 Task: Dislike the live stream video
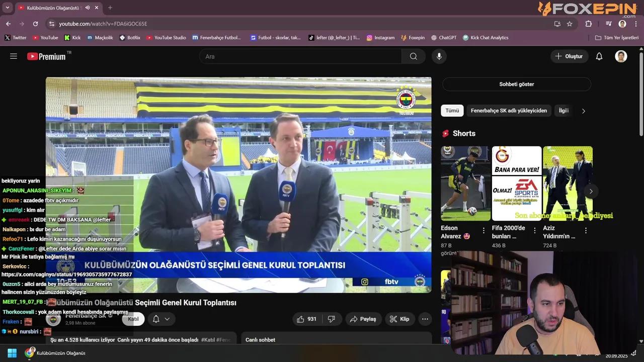pyautogui.click(x=332, y=319)
